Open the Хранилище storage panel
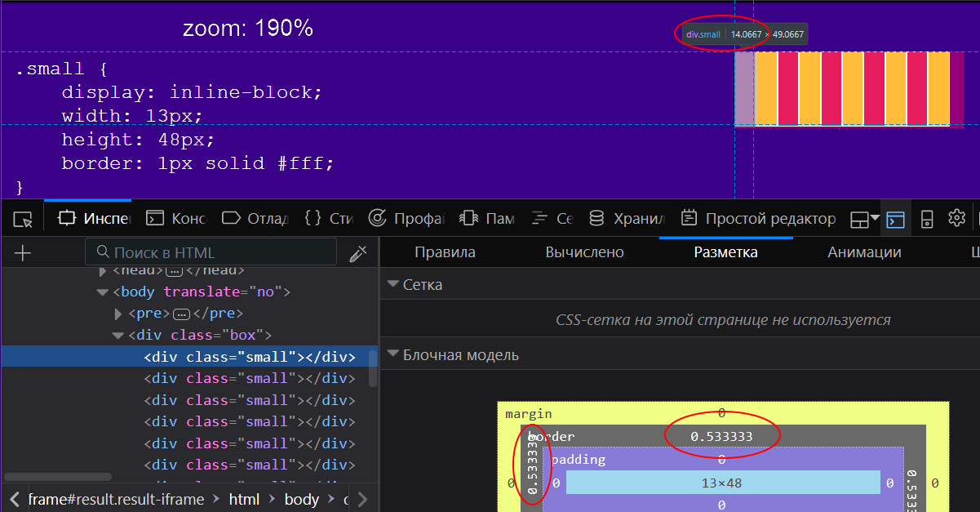Viewport: 980px width, 512px height. click(x=627, y=219)
